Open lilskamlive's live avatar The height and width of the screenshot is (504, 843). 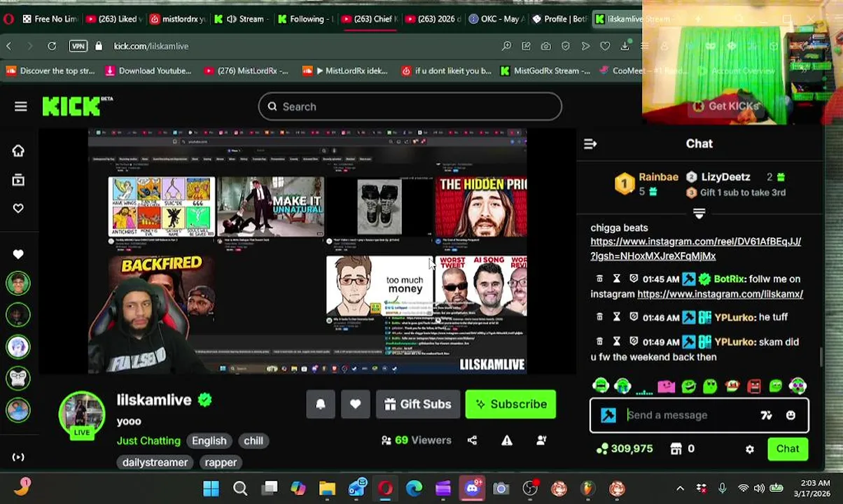[x=82, y=416]
